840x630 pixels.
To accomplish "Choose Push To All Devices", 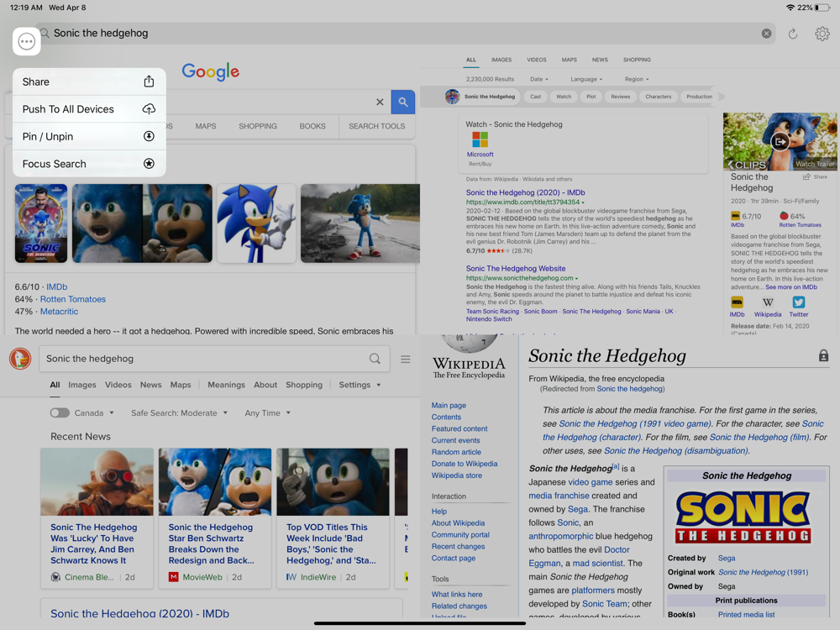I will pyautogui.click(x=89, y=108).
